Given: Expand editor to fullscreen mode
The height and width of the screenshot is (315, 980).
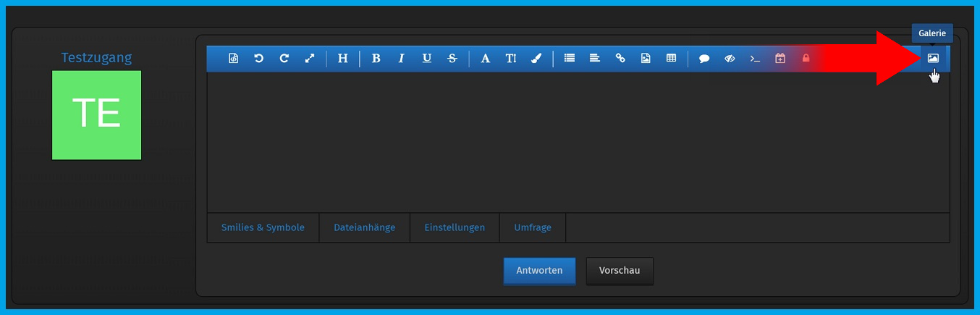Looking at the screenshot, I should point(310,59).
